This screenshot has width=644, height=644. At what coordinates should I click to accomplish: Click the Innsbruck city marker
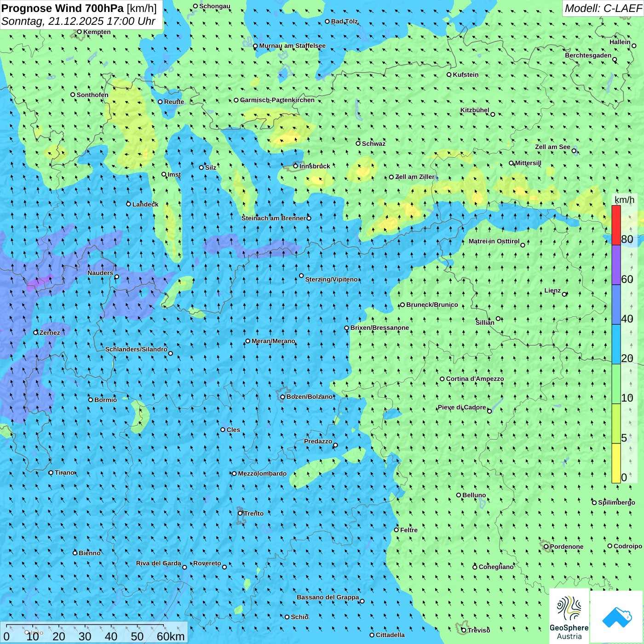[296, 166]
